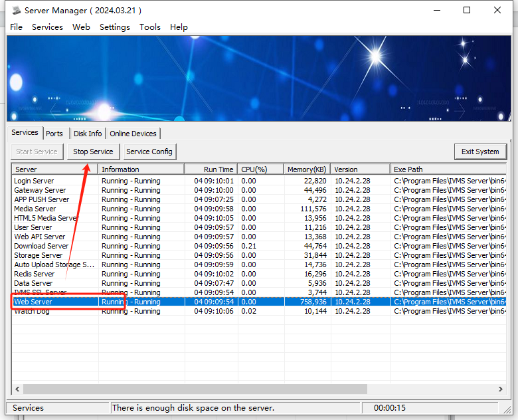
Task: Click the run time 04 09:07:25
Action: 214,199
